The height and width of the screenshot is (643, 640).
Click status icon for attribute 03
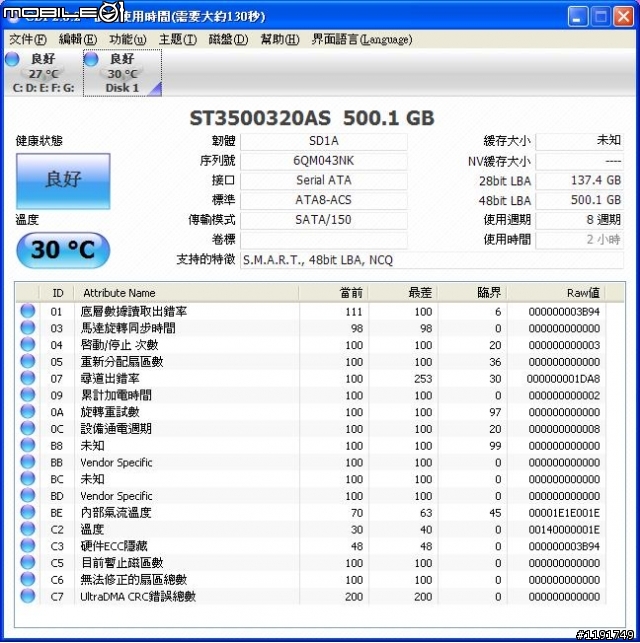point(28,327)
